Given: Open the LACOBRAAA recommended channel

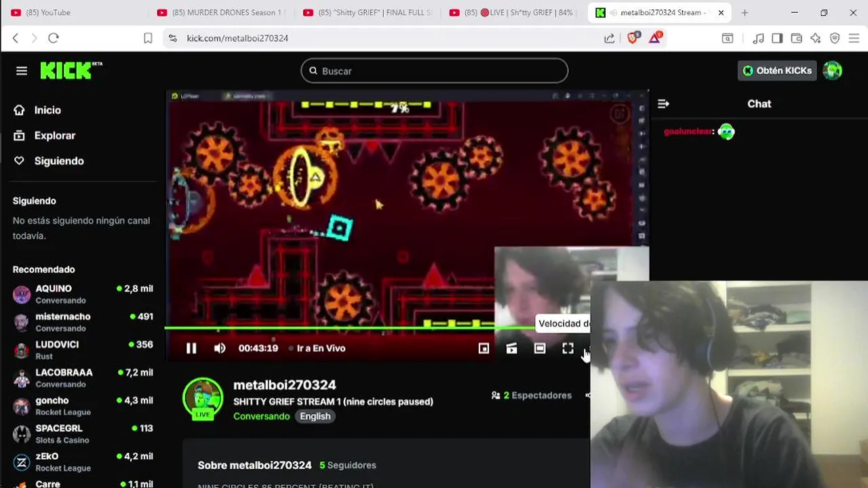Looking at the screenshot, I should pos(83,378).
